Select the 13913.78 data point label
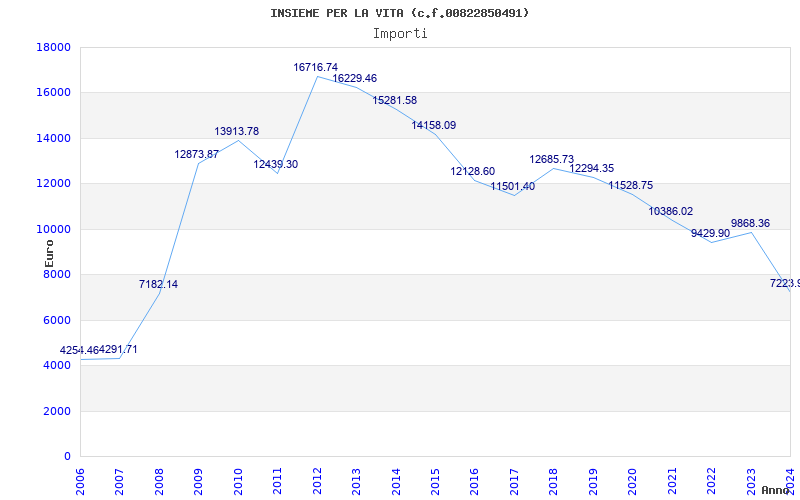The height and width of the screenshot is (500, 800). [236, 131]
